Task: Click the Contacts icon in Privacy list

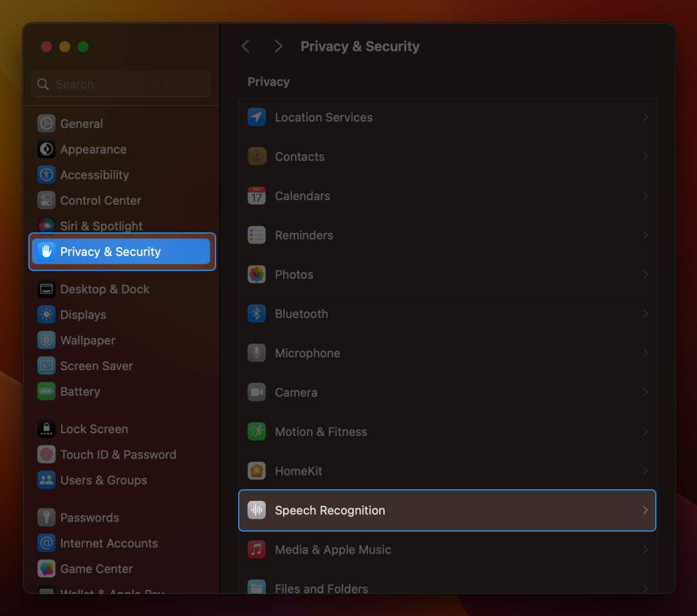Action: 257,156
